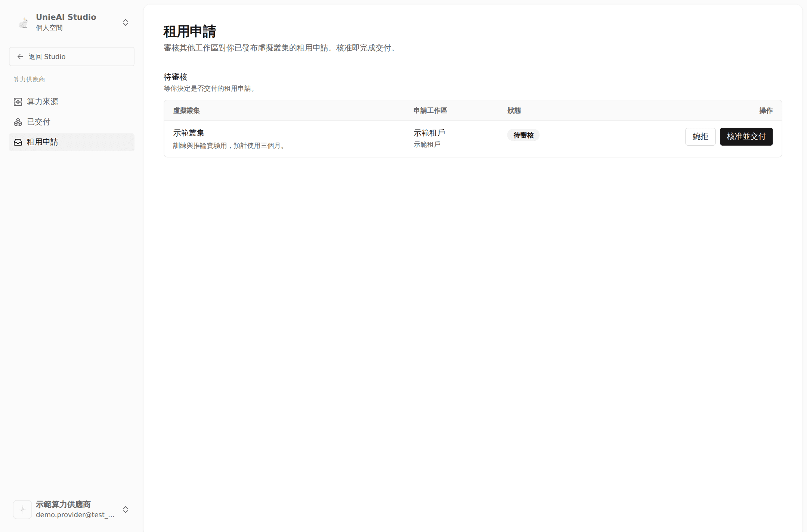Expand the UnieAI Studio workspace switcher
Image resolution: width=807 pixels, height=532 pixels.
(126, 22)
